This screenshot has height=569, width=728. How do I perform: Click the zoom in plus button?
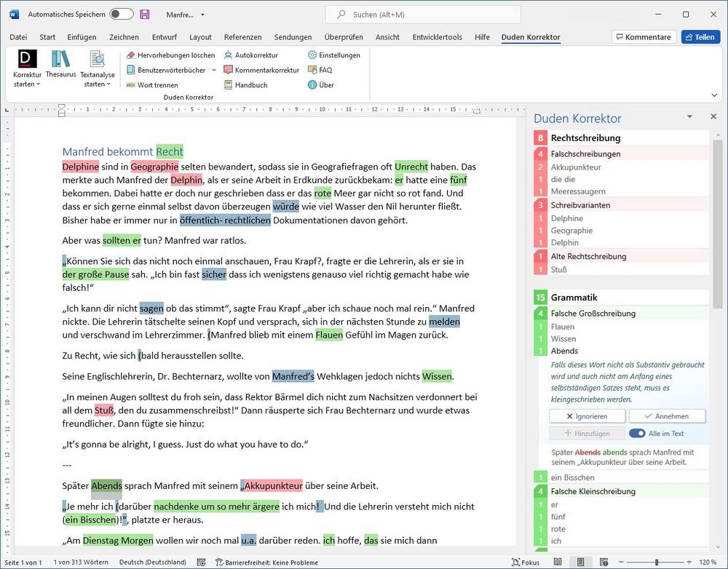[x=689, y=562]
